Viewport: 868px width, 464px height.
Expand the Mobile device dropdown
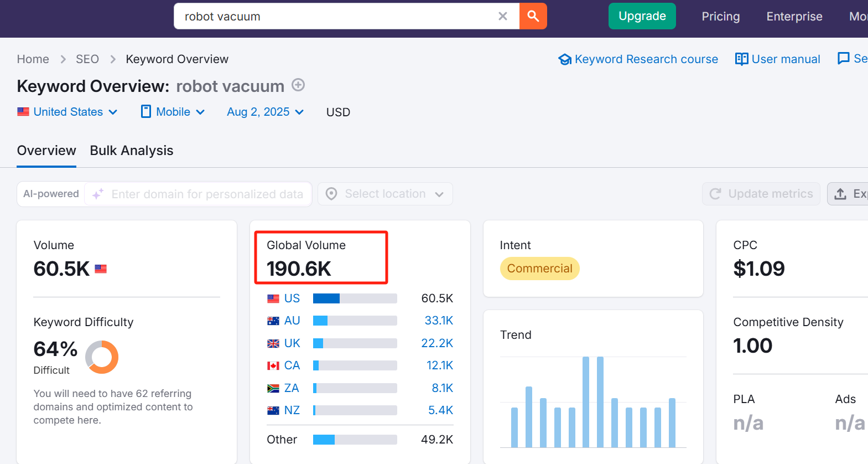pos(173,112)
